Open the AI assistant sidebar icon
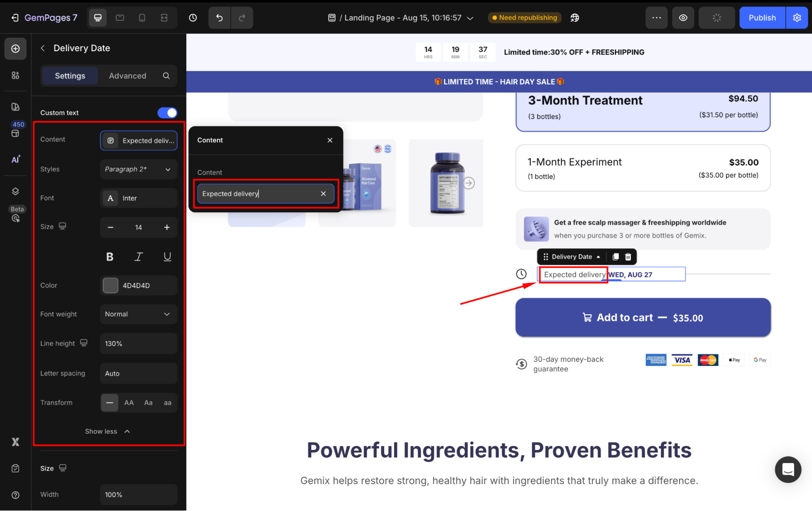Image resolution: width=812 pixels, height=511 pixels. click(x=15, y=159)
